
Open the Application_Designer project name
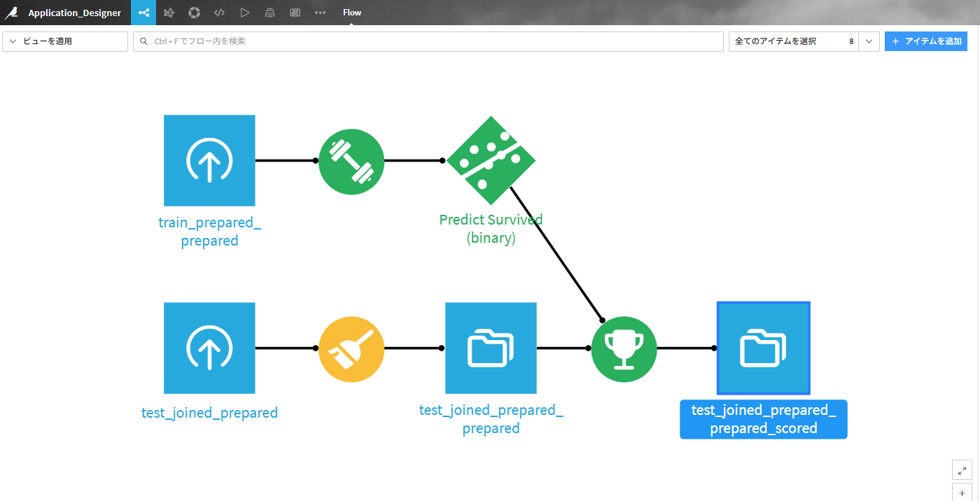74,13
